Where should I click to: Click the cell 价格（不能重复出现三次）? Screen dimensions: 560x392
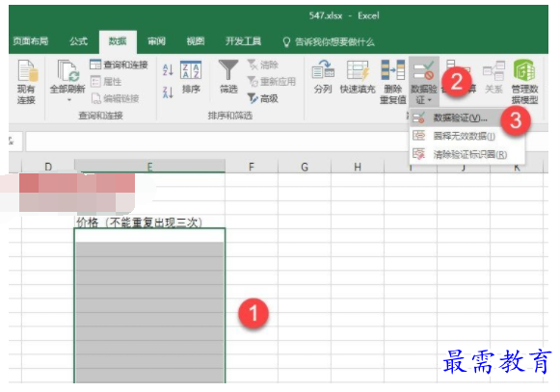coord(149,222)
